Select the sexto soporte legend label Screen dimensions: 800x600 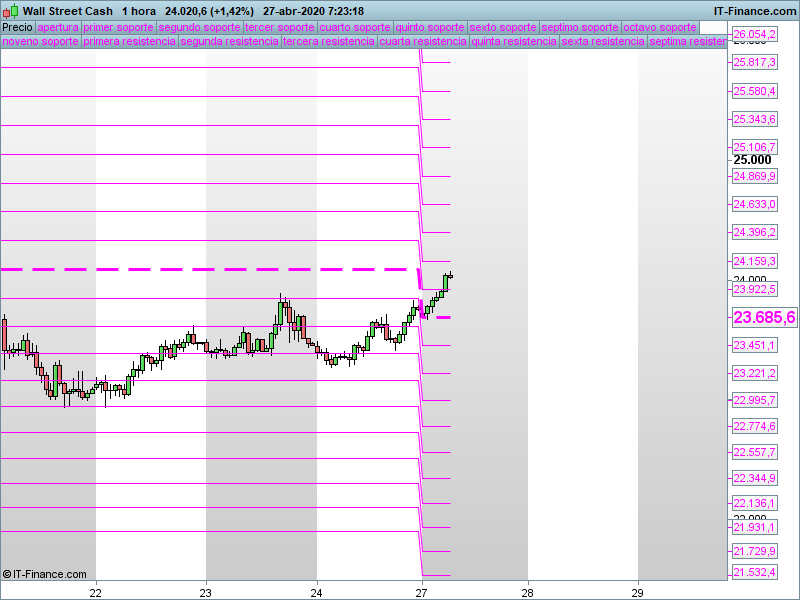tap(503, 27)
